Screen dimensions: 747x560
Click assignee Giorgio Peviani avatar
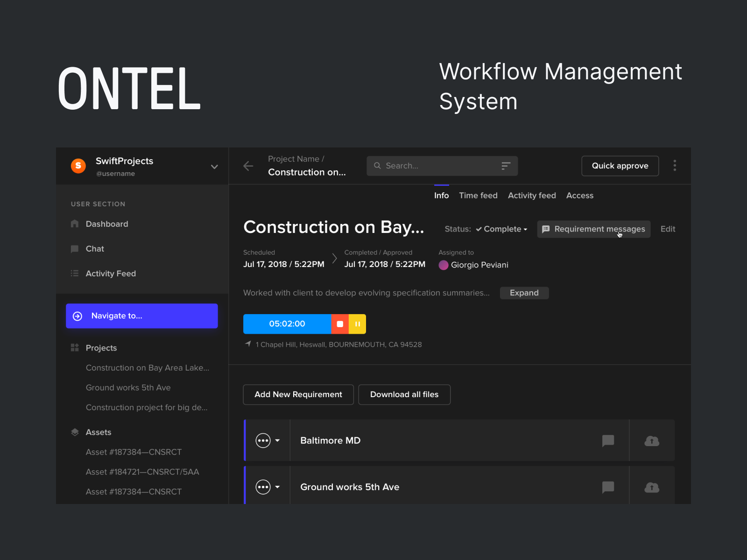[444, 265]
